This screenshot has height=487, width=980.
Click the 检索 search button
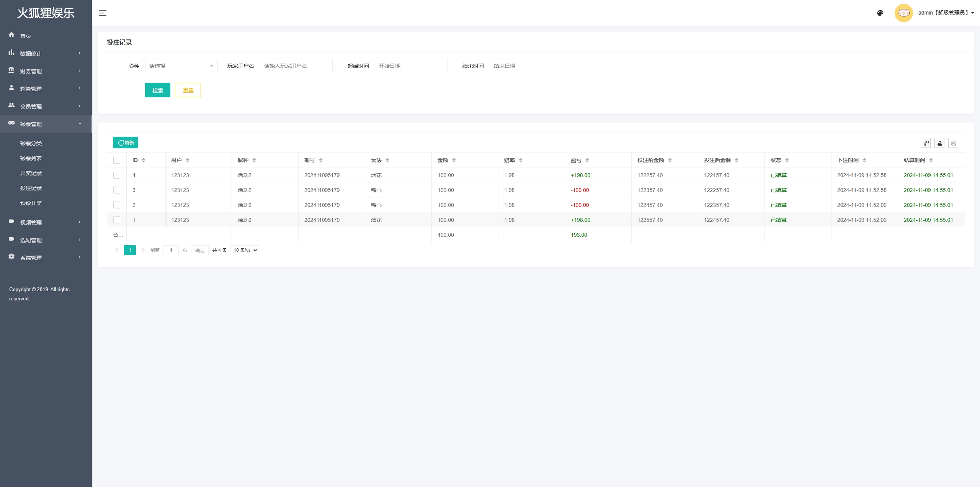157,90
